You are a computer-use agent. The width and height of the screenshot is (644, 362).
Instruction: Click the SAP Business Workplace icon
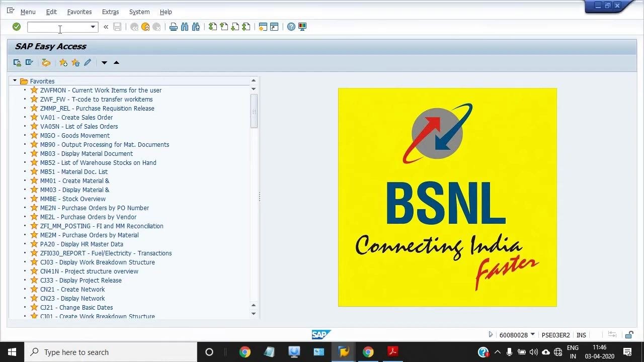[x=46, y=62]
